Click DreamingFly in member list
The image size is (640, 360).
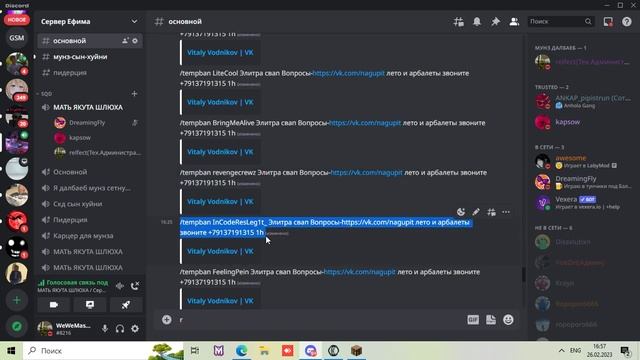[582, 182]
